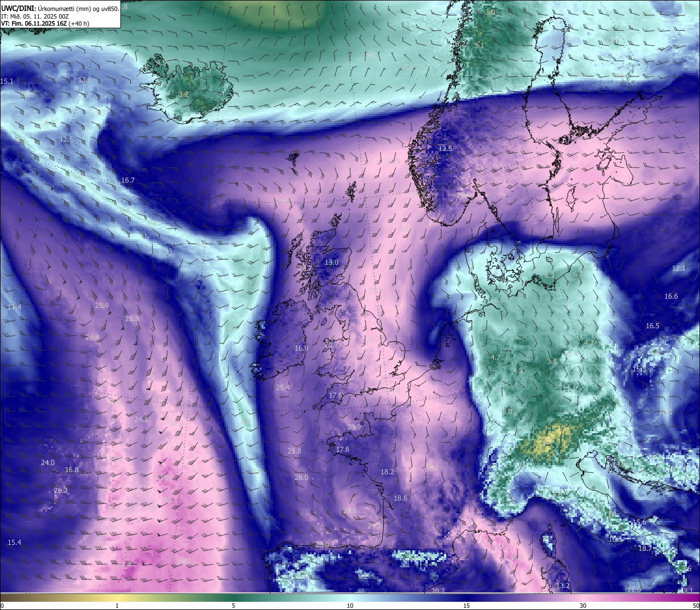Click the 18.2 value over France
The image size is (700, 610).
click(387, 472)
